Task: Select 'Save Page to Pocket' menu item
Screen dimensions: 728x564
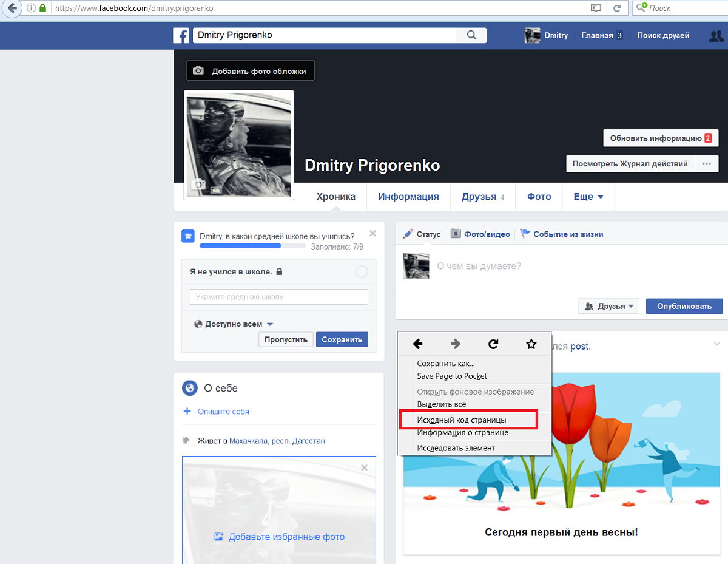Action: pyautogui.click(x=474, y=376)
